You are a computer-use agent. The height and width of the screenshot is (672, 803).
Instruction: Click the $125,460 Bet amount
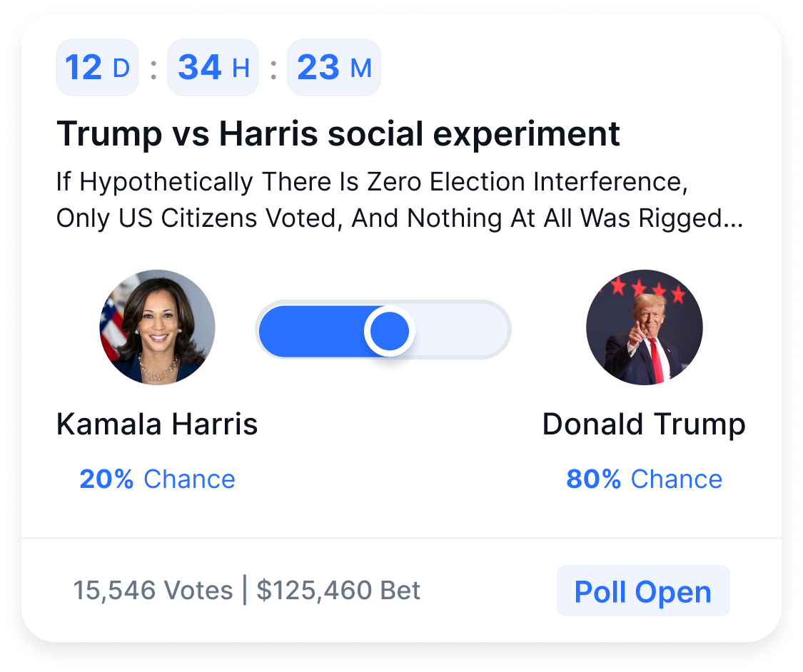[338, 591]
